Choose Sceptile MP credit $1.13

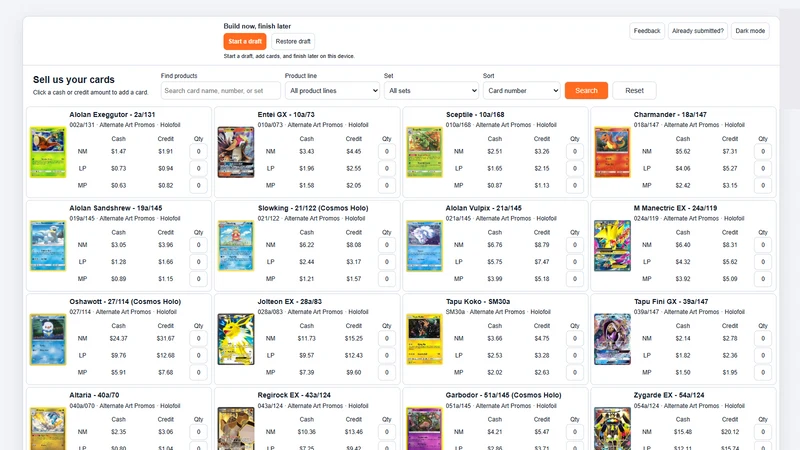pyautogui.click(x=542, y=186)
